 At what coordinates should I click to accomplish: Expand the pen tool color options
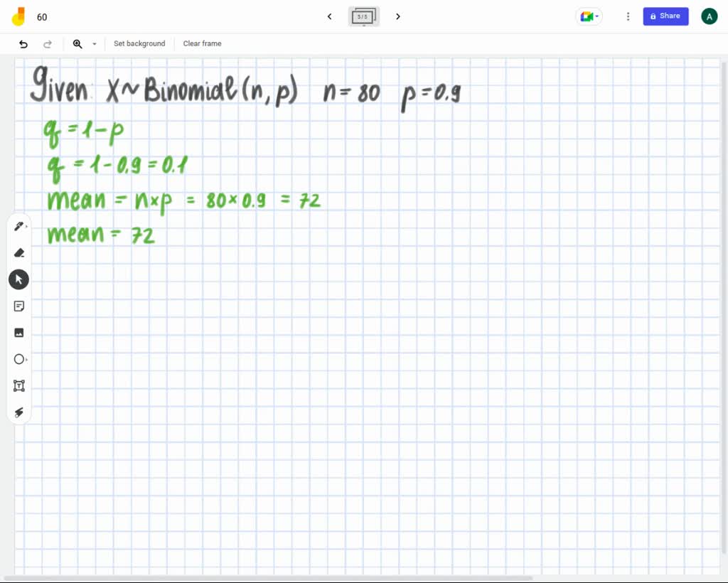(28, 225)
